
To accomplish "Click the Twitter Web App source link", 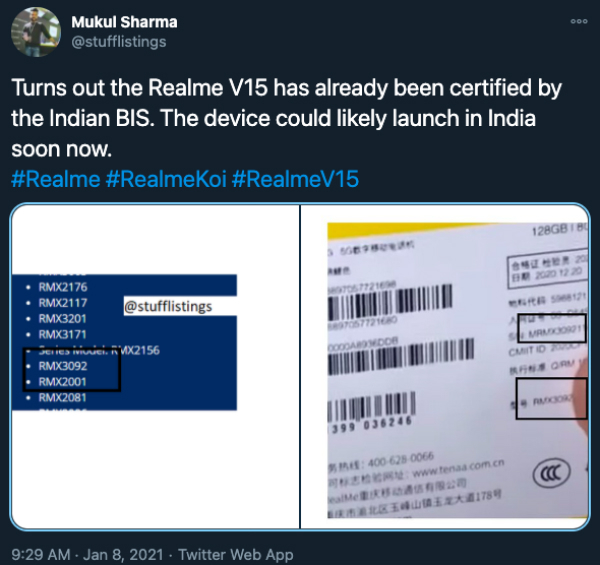I will (236, 554).
